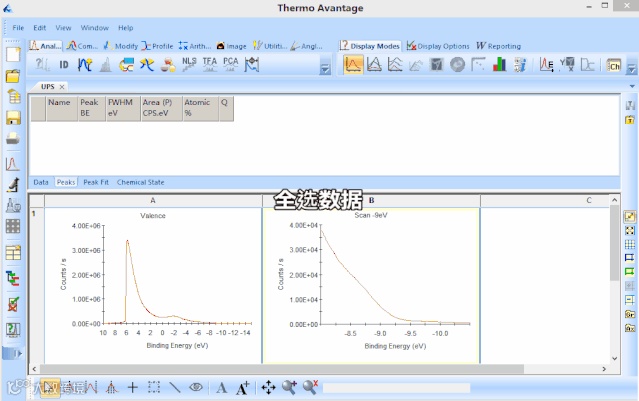The width and height of the screenshot is (639, 401).
Task: Click the microscope icon in left sidebar
Action: (x=13, y=185)
